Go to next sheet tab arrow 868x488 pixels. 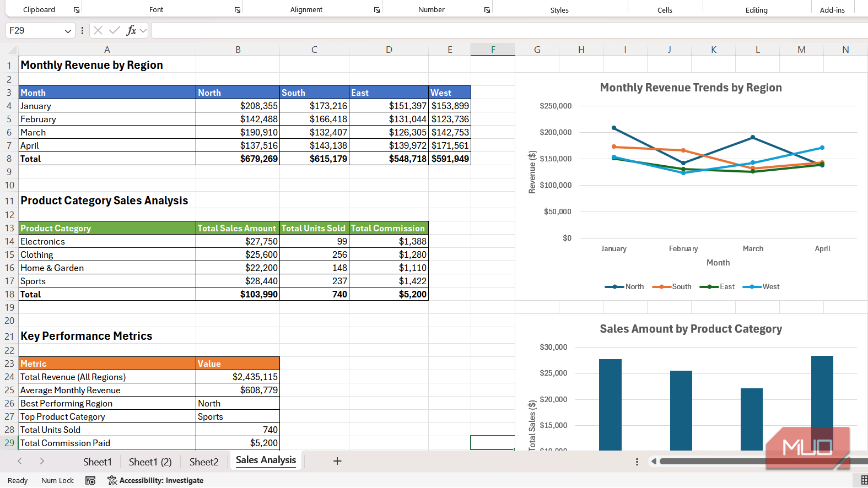click(x=42, y=461)
